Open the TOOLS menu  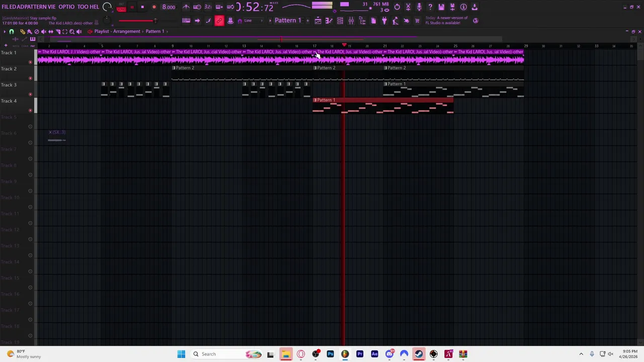pyautogui.click(x=83, y=7)
